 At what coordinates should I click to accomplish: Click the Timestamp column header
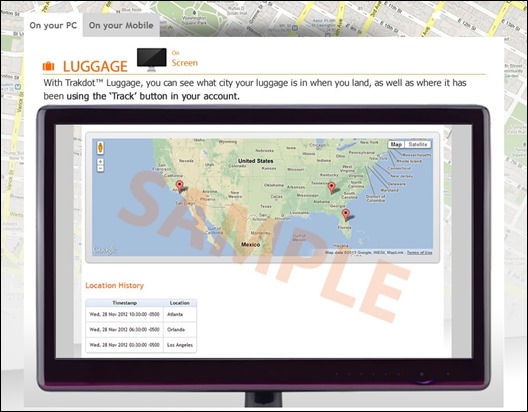click(x=125, y=303)
